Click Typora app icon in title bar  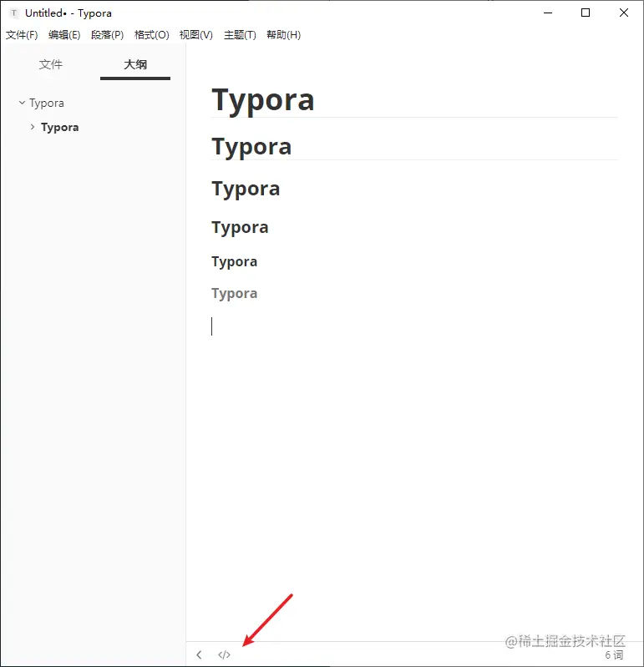(14, 13)
